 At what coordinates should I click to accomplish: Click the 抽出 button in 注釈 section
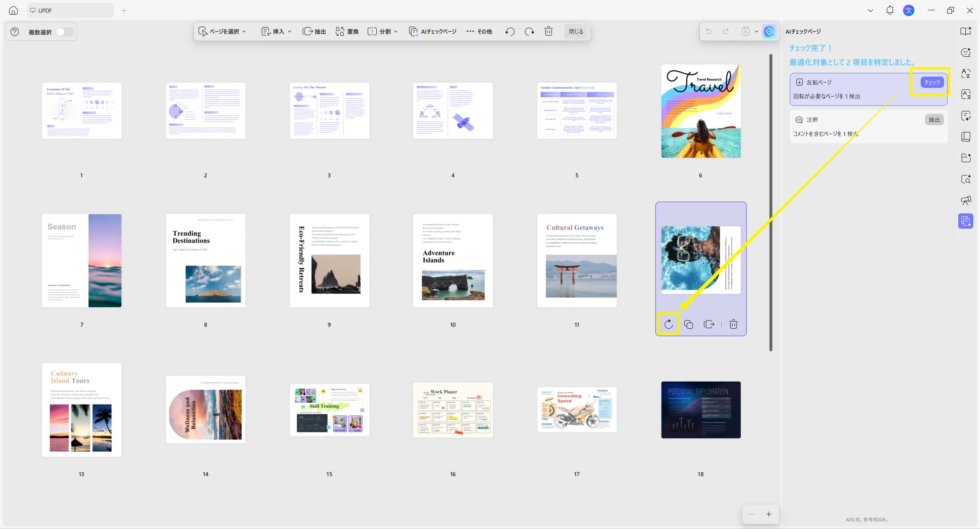pyautogui.click(x=934, y=120)
